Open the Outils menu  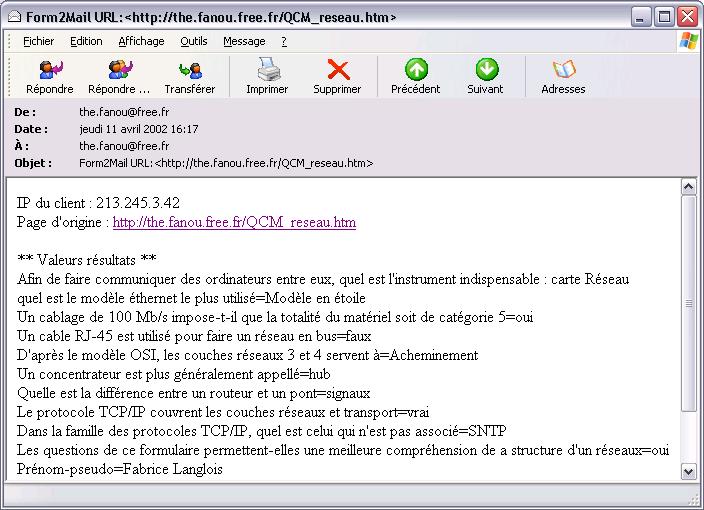tap(194, 41)
